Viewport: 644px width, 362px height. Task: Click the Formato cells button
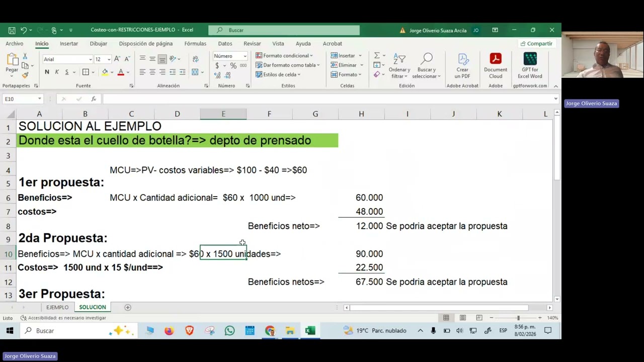[x=347, y=74]
